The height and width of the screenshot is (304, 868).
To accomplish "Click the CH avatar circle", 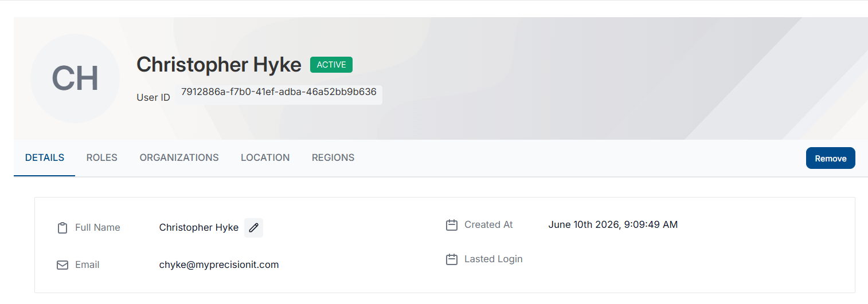I will pos(75,78).
